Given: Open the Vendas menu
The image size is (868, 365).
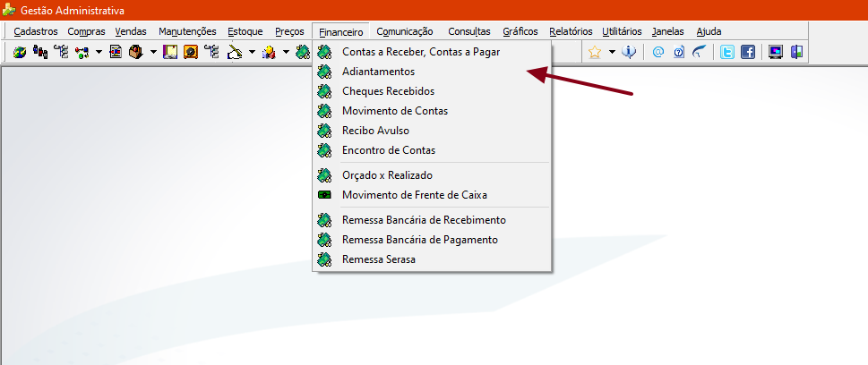Looking at the screenshot, I should click(x=131, y=31).
